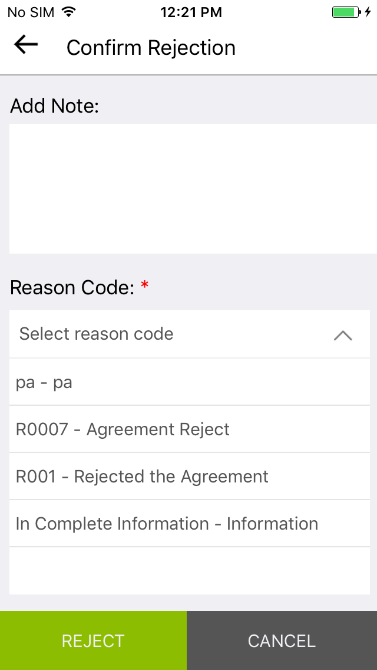Tap the empty last dropdown row

point(189,570)
